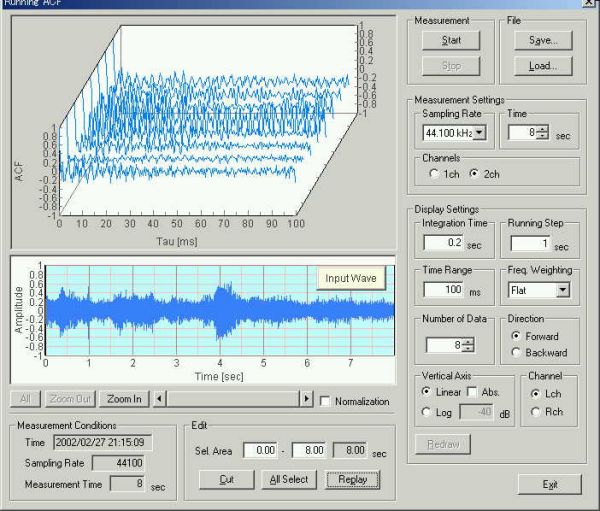Select Forward direction
600x511 pixels.
516,336
